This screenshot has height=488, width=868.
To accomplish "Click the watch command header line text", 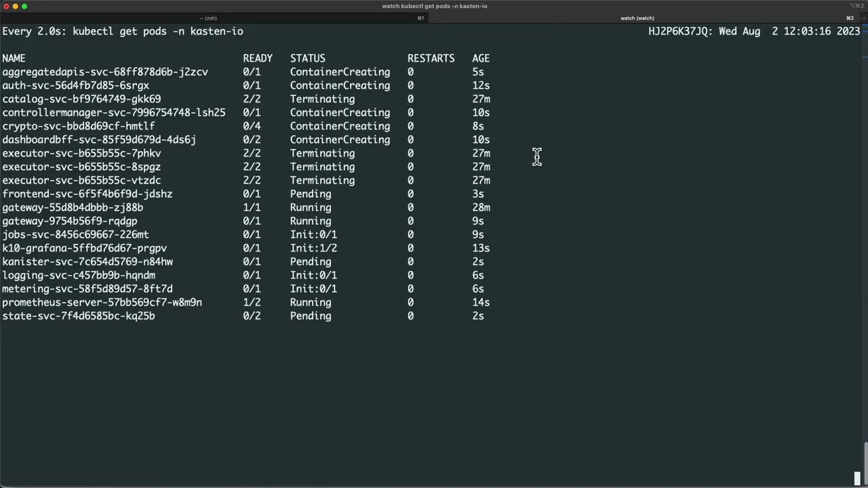I will [123, 31].
